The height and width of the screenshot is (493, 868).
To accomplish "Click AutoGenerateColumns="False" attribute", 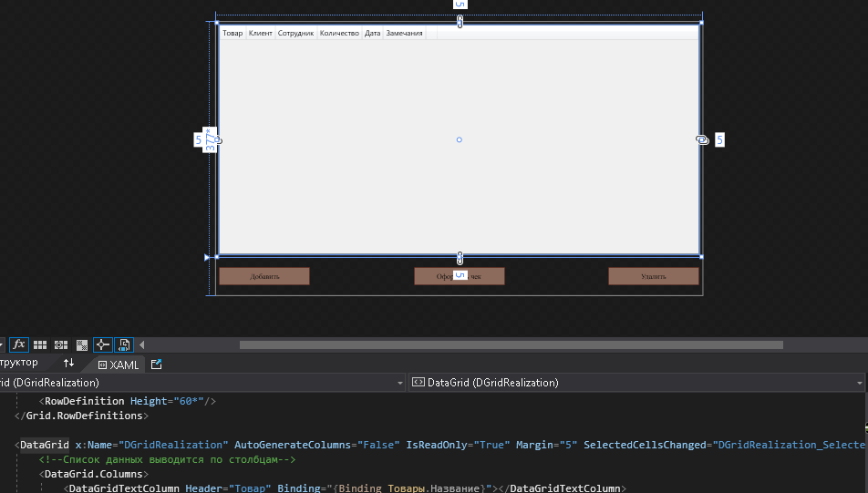I will pyautogui.click(x=316, y=445).
